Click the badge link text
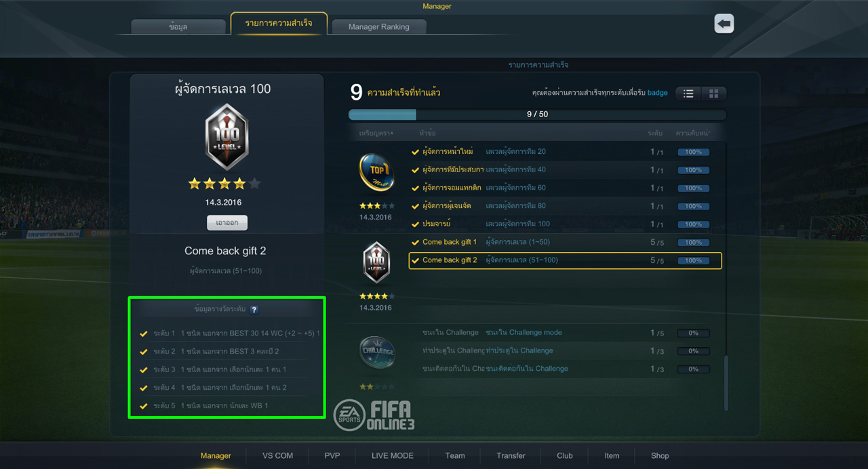The image size is (868, 469). [x=657, y=93]
